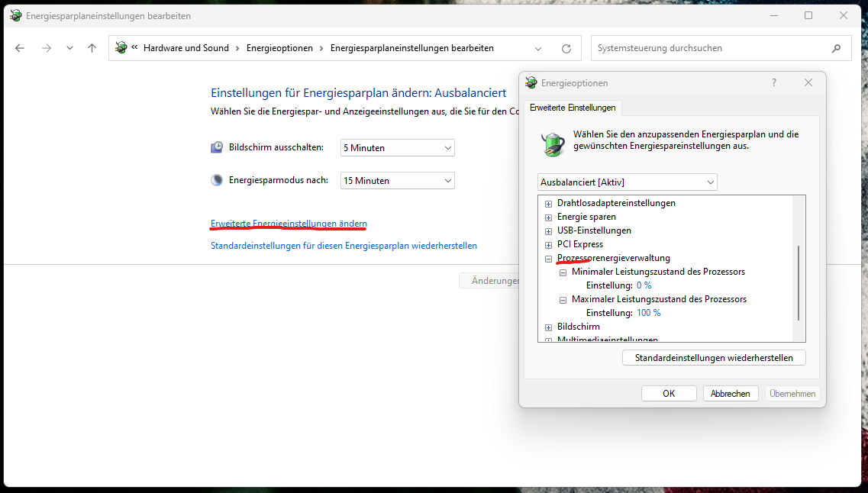
Task: Open the recent locations chevron
Action: (69, 48)
